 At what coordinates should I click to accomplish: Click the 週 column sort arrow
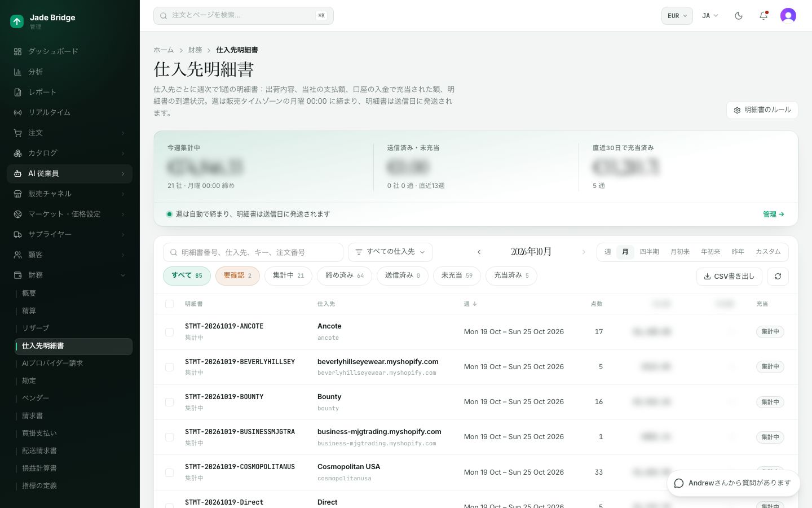475,304
